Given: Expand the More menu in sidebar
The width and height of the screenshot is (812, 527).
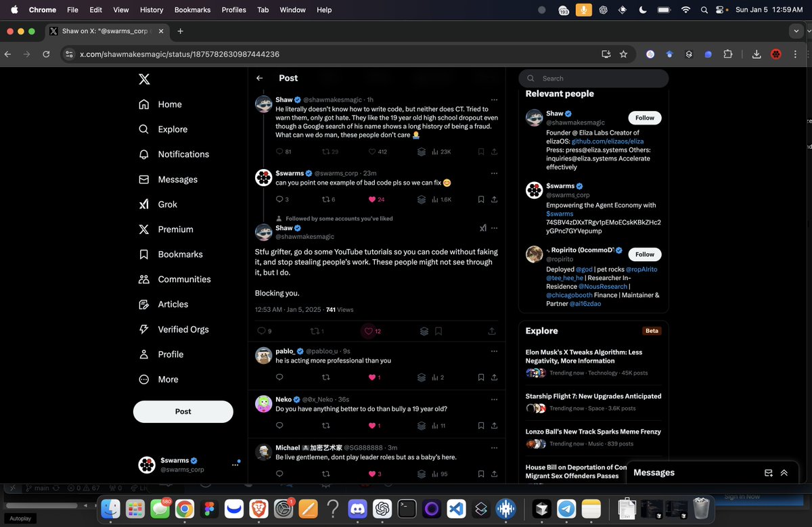Looking at the screenshot, I should tap(158, 380).
